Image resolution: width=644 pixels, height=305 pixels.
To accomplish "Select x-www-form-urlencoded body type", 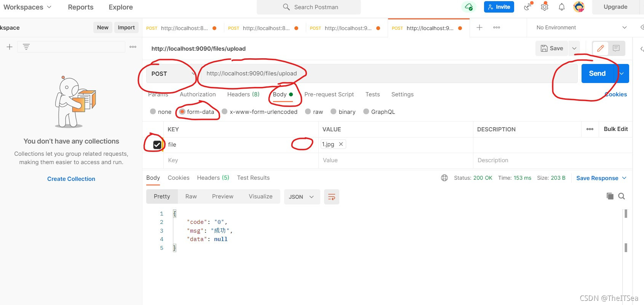I will (225, 112).
